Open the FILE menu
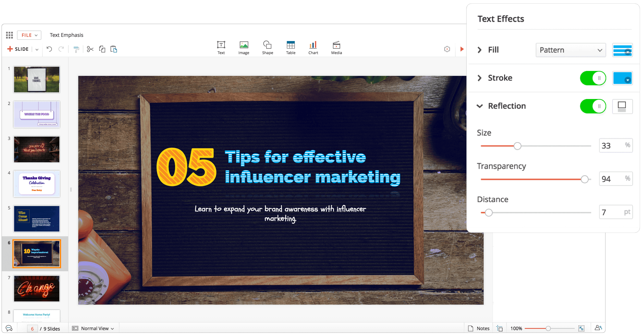The width and height of the screenshot is (644, 335). pos(29,35)
